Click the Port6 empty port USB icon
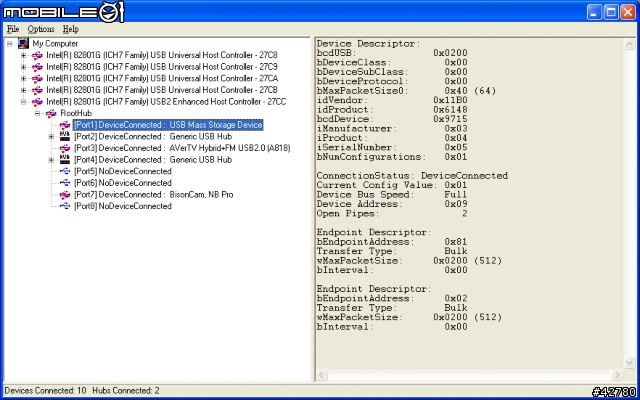 [x=65, y=183]
